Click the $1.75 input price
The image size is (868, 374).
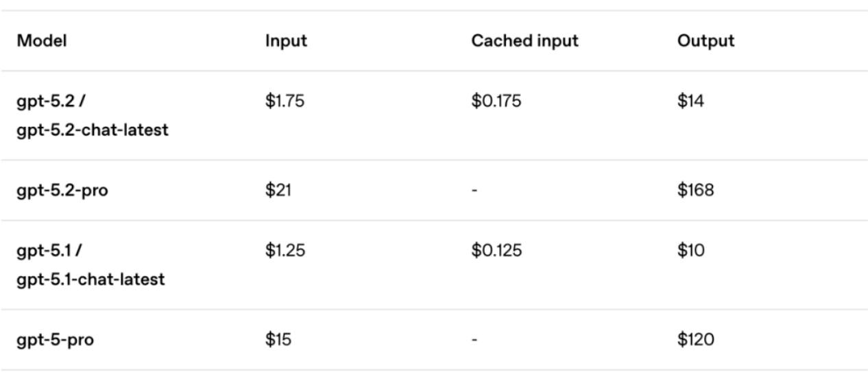(285, 103)
